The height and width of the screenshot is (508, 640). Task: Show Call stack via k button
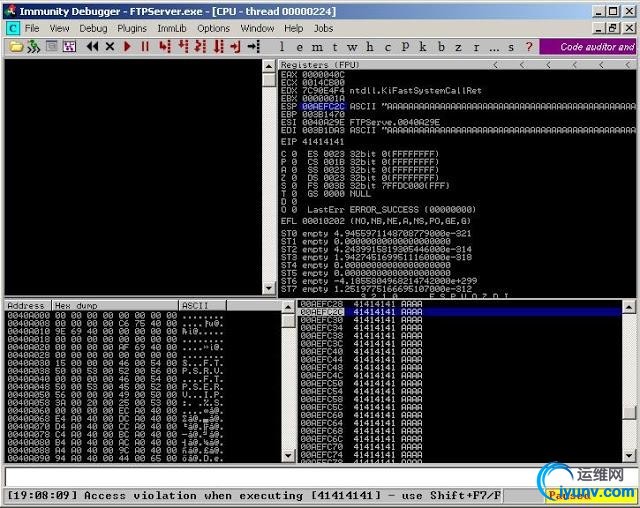(423, 47)
